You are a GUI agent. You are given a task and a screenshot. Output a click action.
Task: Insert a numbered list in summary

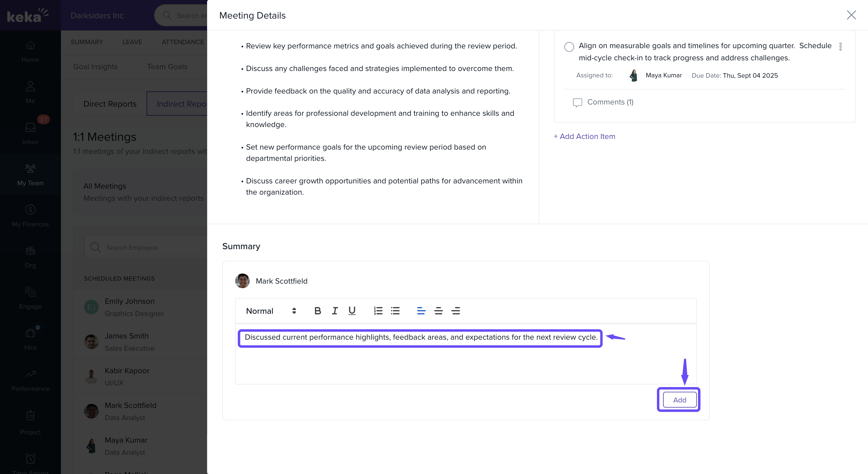(378, 311)
